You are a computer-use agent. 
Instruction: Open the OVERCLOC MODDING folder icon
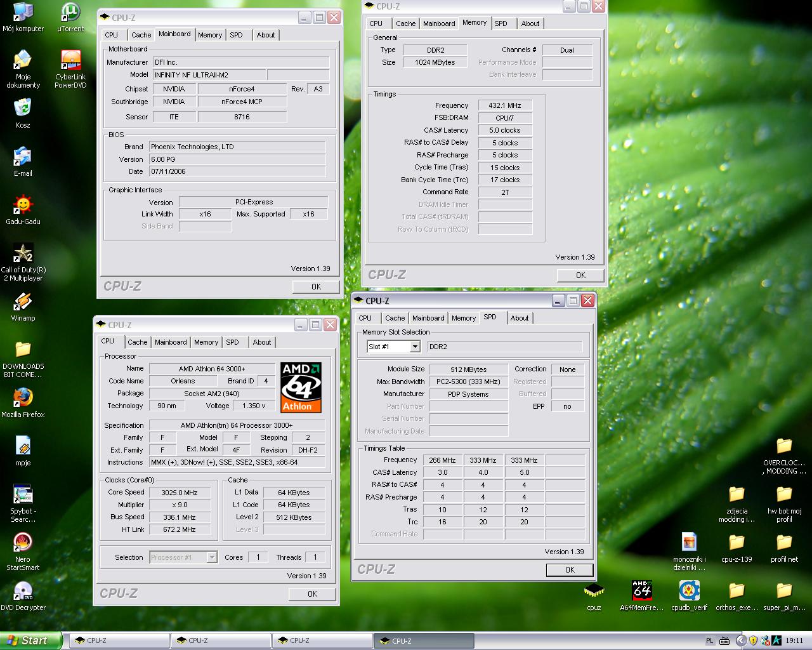(x=784, y=455)
